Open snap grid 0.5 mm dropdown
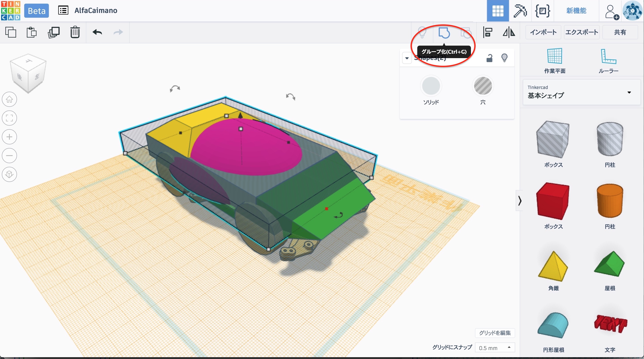 click(495, 348)
